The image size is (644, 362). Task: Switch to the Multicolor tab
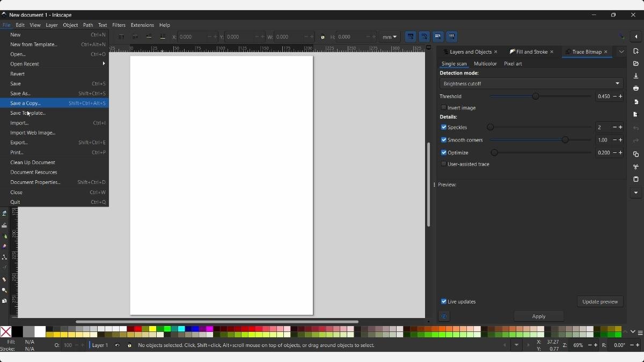pos(485,64)
